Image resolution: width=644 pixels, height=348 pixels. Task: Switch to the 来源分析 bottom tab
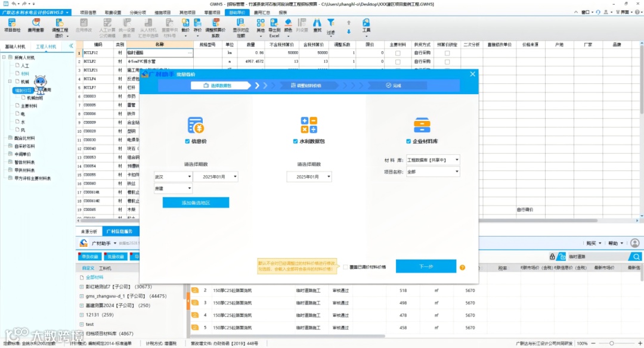coord(89,232)
